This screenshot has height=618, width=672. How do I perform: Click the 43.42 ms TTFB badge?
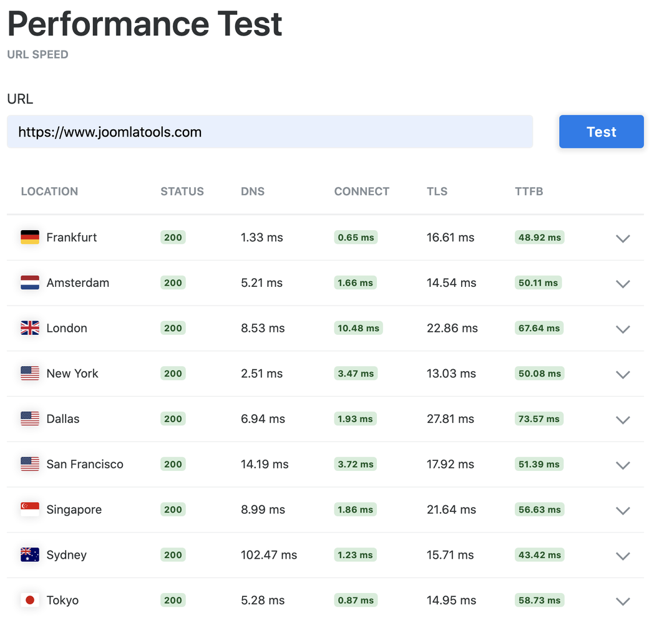(540, 555)
